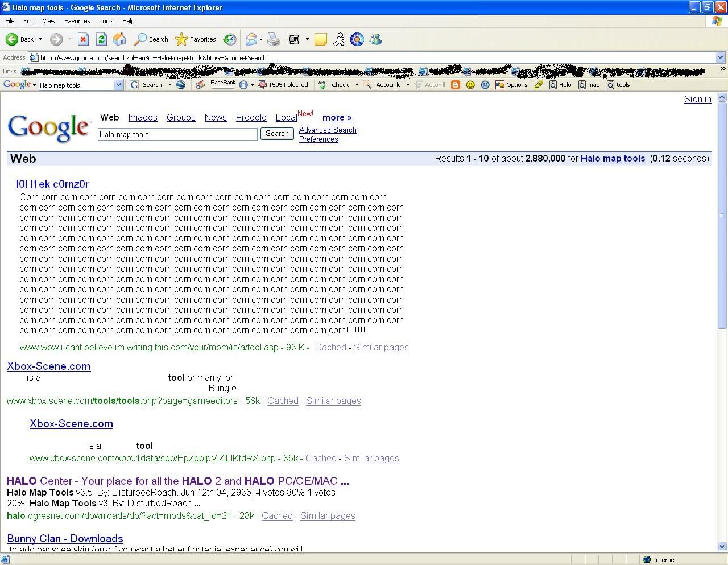Screen dimensions: 728x565
Task: Run spell Check from Google Toolbar
Action: [334, 85]
